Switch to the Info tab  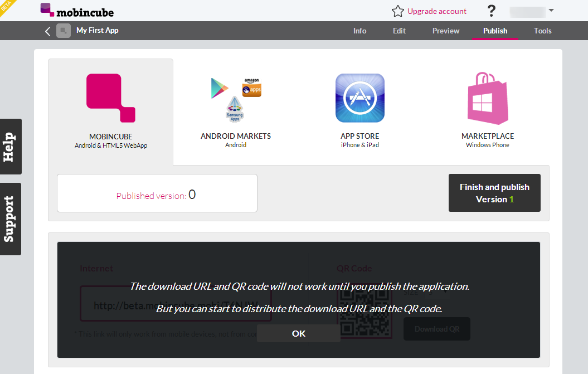pyautogui.click(x=359, y=31)
